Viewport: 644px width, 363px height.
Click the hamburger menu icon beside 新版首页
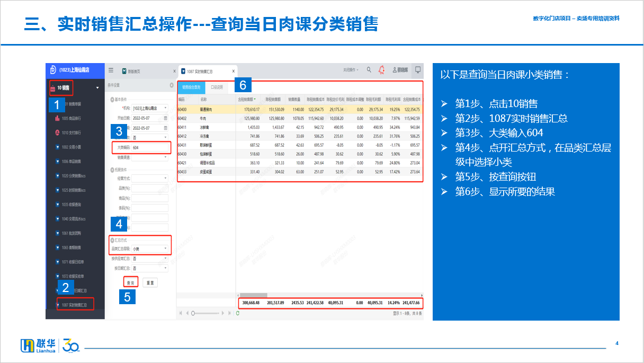(111, 70)
